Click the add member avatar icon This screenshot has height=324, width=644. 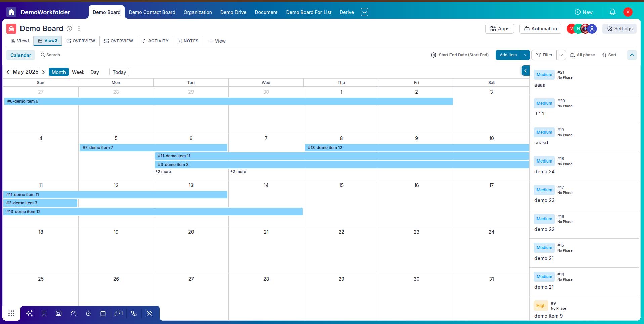(x=592, y=29)
